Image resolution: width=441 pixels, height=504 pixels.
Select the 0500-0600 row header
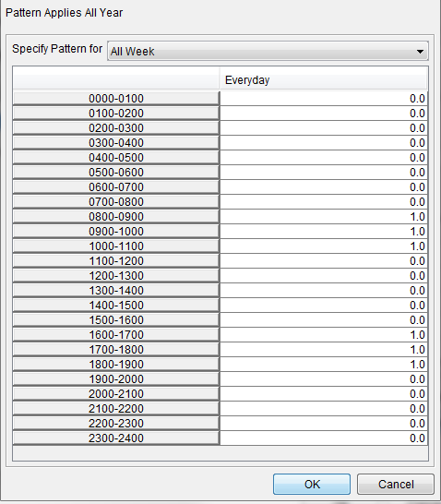[116, 173]
